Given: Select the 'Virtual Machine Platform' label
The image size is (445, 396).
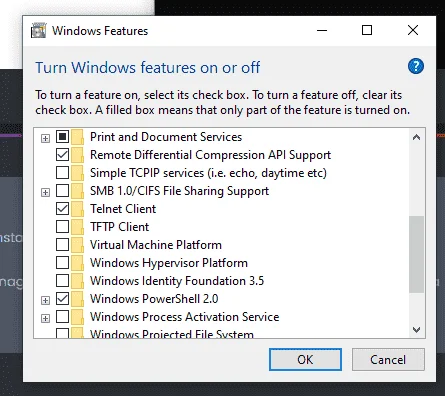Looking at the screenshot, I should pyautogui.click(x=156, y=245).
